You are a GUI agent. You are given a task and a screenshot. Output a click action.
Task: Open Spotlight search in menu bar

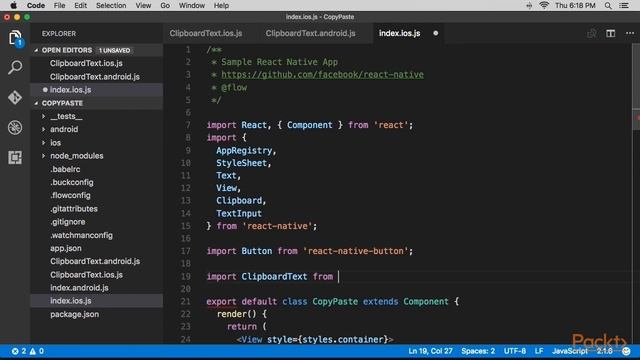[x=608, y=5]
